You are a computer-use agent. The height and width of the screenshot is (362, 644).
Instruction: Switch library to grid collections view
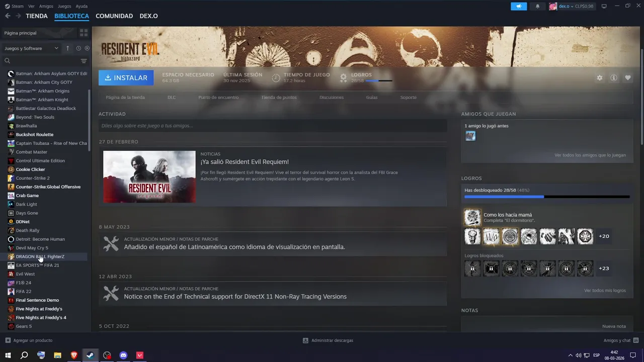click(84, 33)
